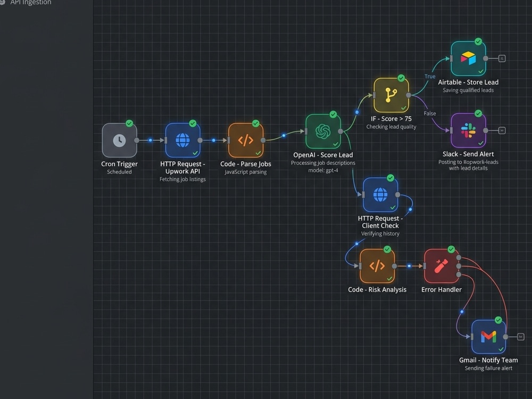
Task: Click the 'Airtable - Store Lead' label
Action: coord(468,82)
